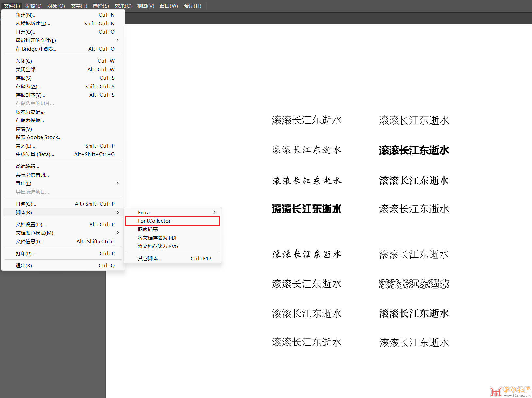Viewport: 532px width, 398px height.
Task: Run 将文档存储为 PDF script
Action: coord(173,238)
